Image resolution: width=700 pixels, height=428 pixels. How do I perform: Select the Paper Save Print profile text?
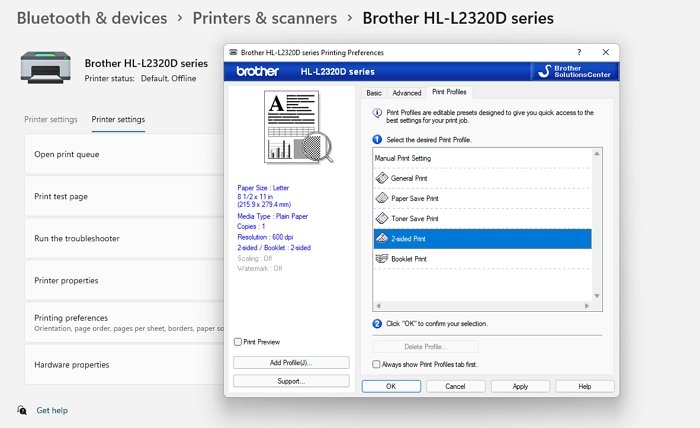pos(415,198)
